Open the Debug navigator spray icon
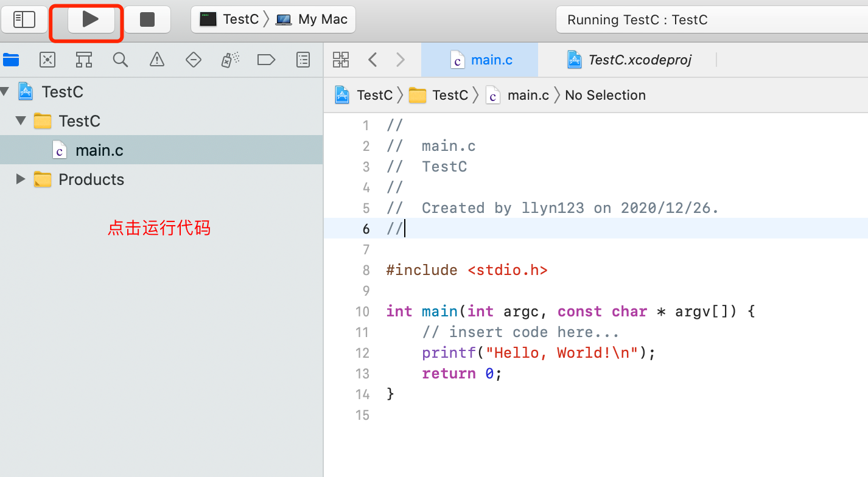 tap(230, 60)
